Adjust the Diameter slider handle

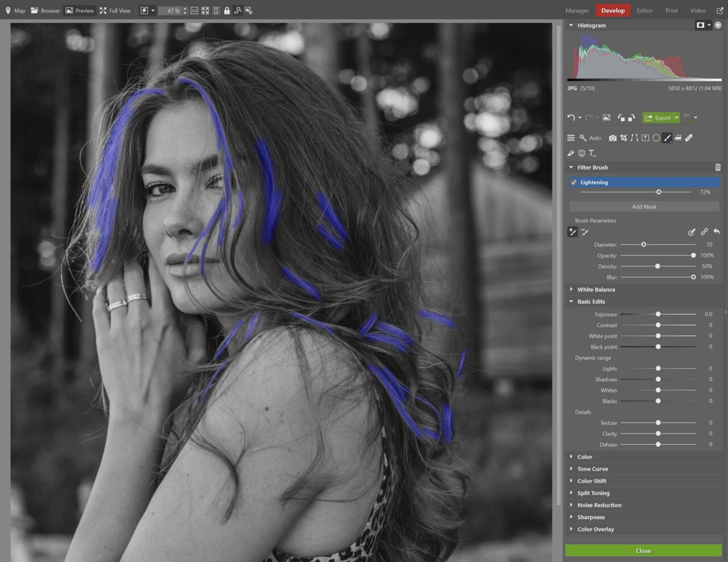click(643, 245)
